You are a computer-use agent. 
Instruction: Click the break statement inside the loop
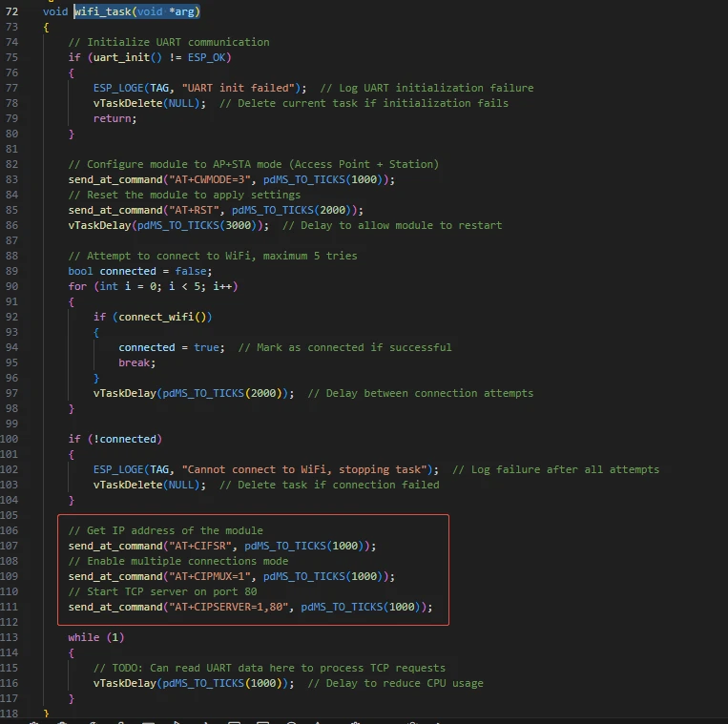pos(137,362)
